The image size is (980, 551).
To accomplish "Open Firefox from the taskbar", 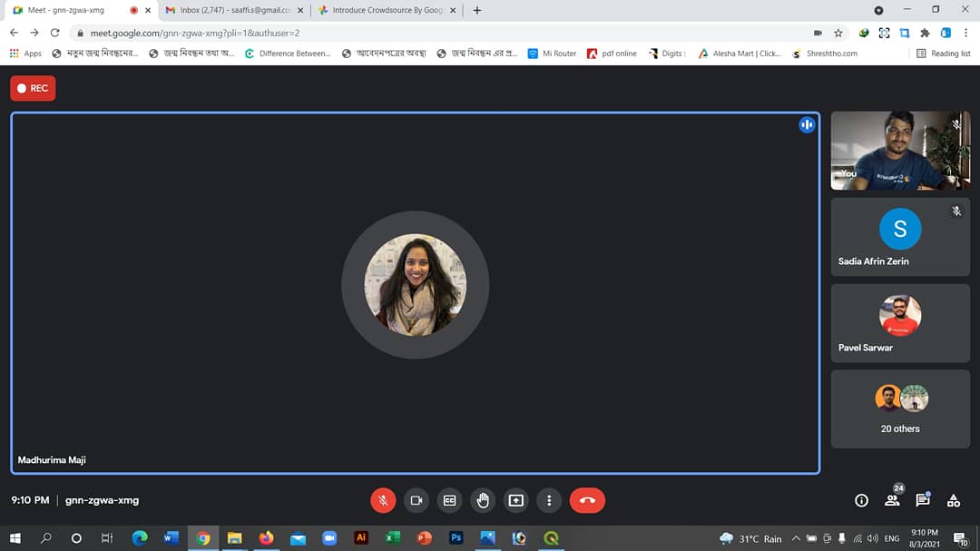I will [x=266, y=538].
